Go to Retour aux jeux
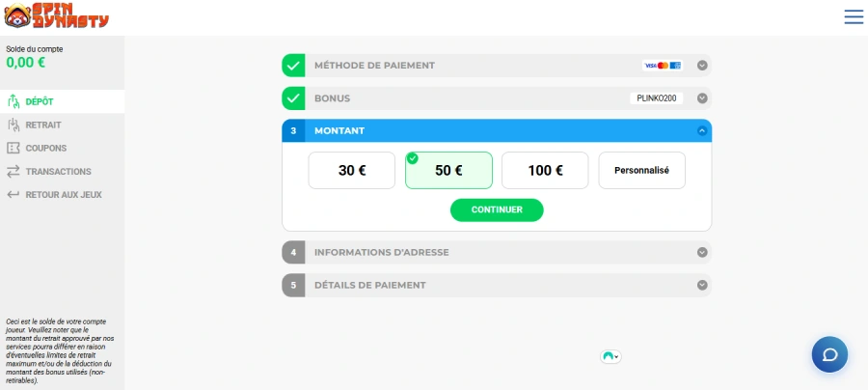Viewport: 868px width, 390px height. [64, 194]
